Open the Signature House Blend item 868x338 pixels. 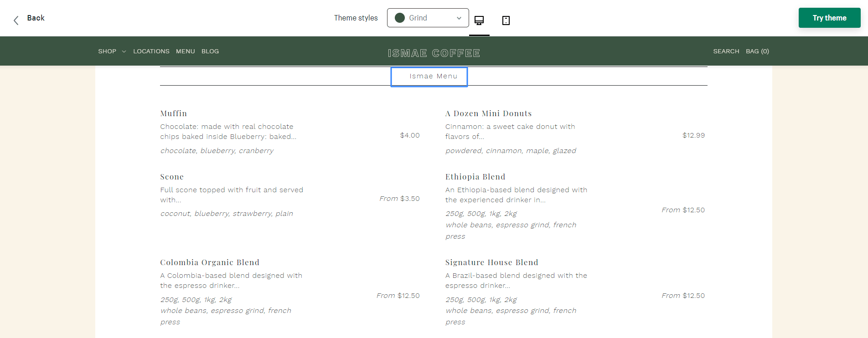tap(492, 262)
